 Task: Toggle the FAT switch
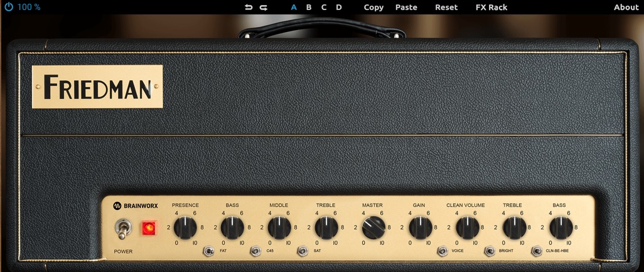pos(208,251)
